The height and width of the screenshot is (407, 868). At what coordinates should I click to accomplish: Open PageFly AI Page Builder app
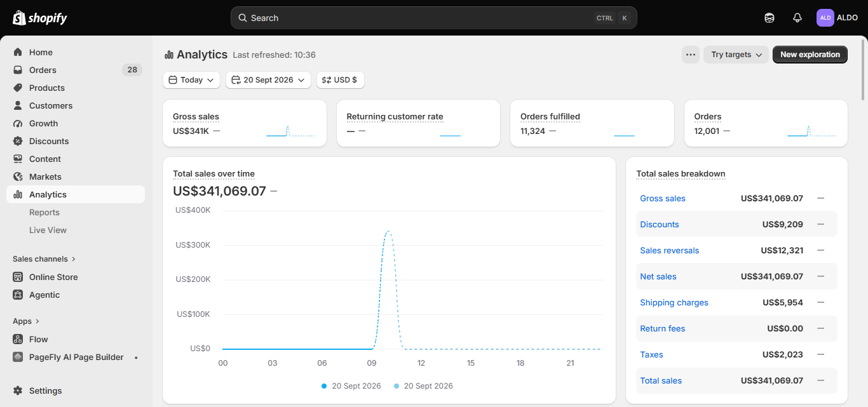coord(76,357)
